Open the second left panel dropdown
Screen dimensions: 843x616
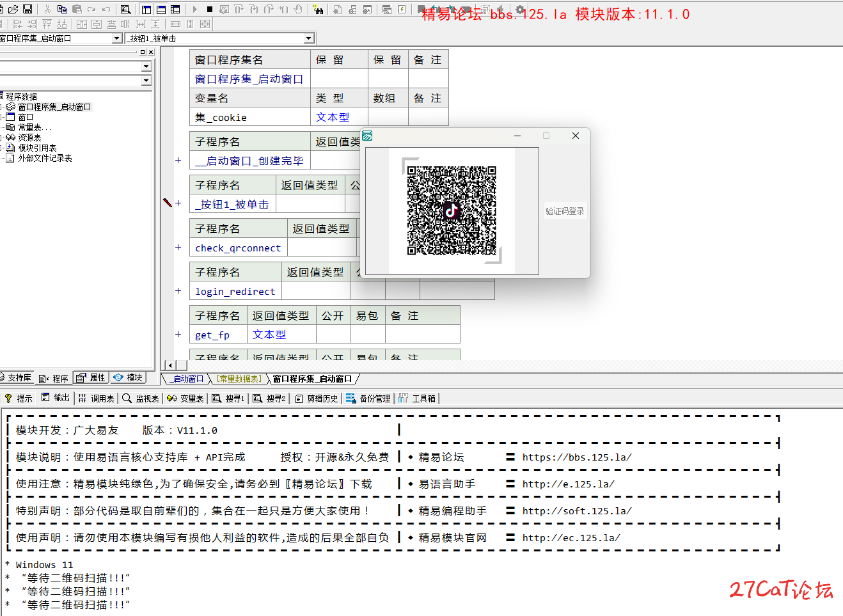pos(146,81)
